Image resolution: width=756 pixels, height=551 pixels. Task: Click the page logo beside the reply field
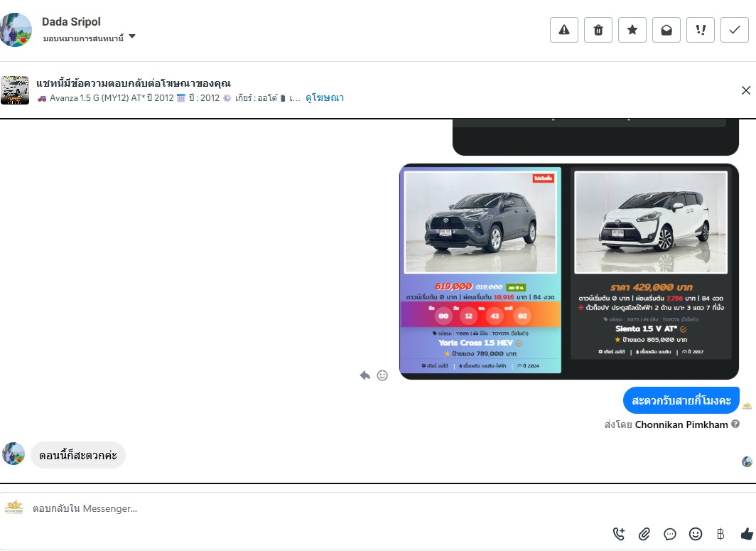coord(14,507)
